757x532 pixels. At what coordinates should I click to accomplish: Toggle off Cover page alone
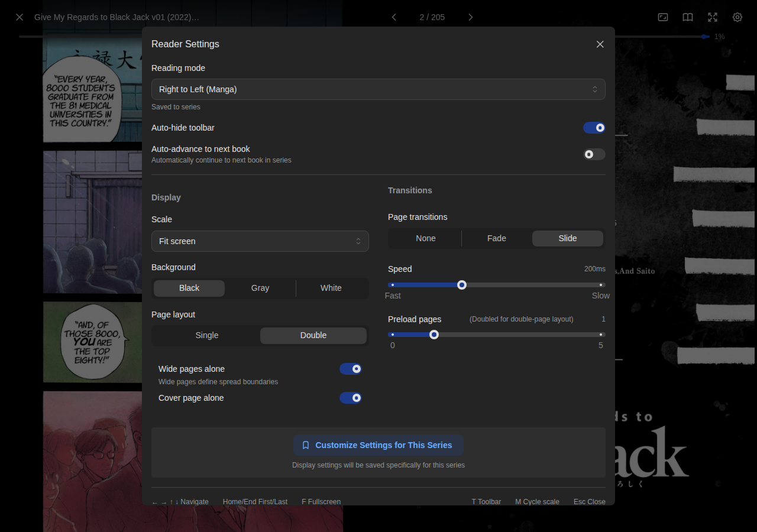point(351,398)
